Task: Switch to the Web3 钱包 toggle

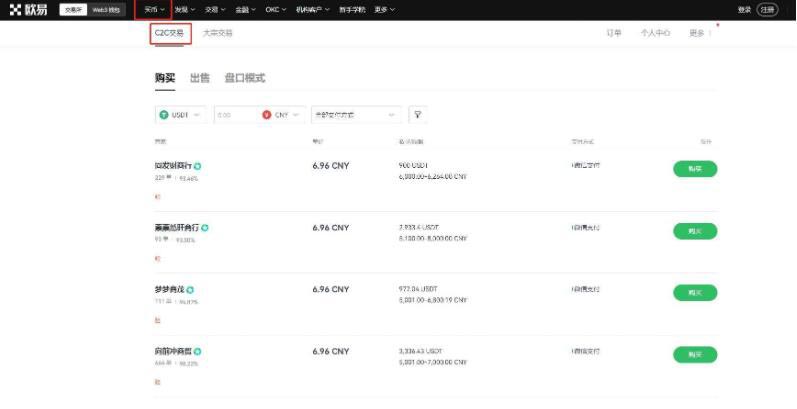Action: [106, 10]
